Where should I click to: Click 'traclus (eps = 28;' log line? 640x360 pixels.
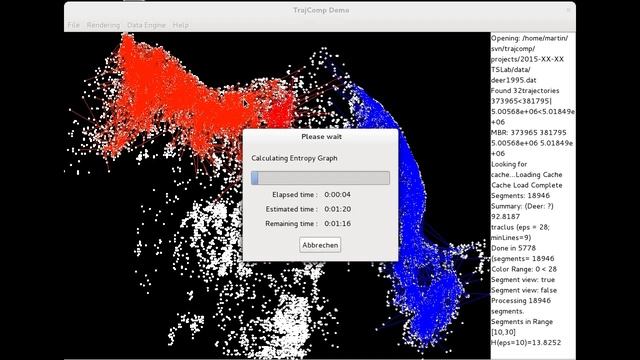520,227
